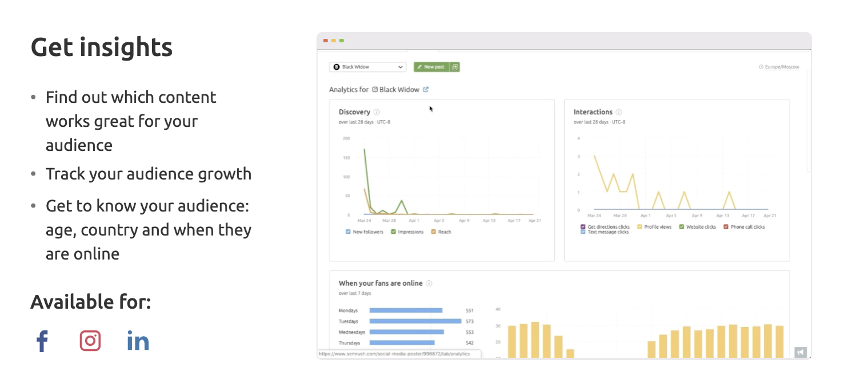Toggle the Impressions legend checkbox
This screenshot has height=383, width=868.
[394, 232]
